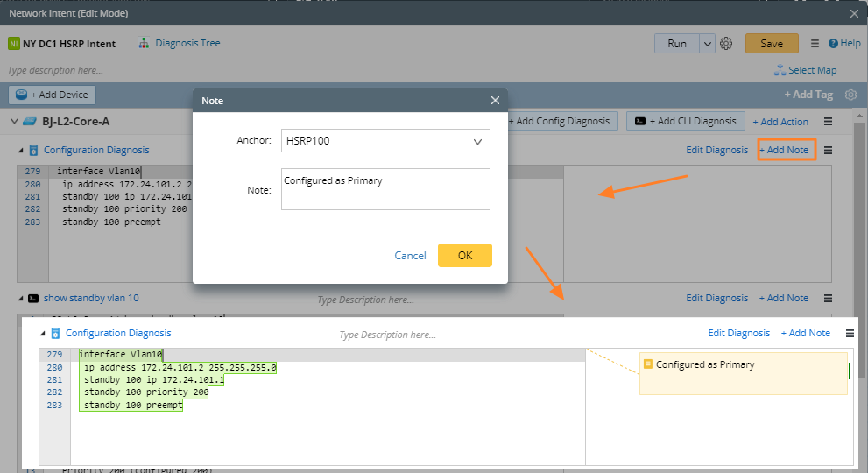
Task: Click Add Note in show standby vlan 10 row
Action: coord(784,298)
